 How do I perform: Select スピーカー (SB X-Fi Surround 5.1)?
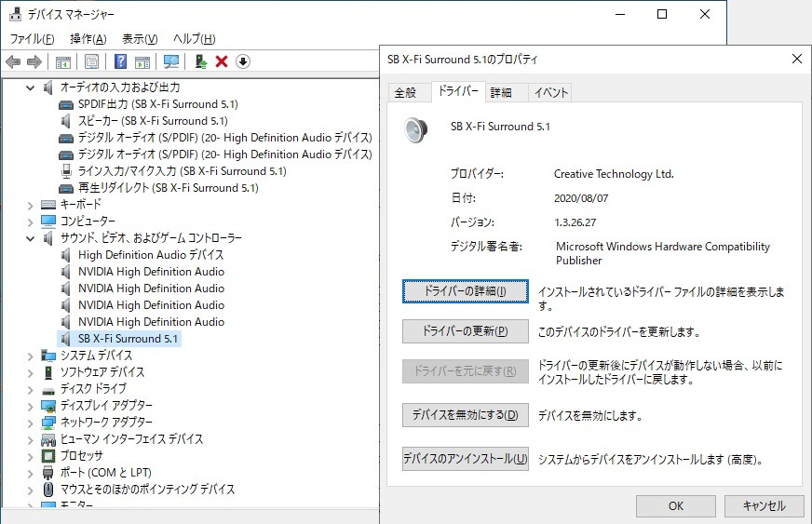[x=153, y=121]
